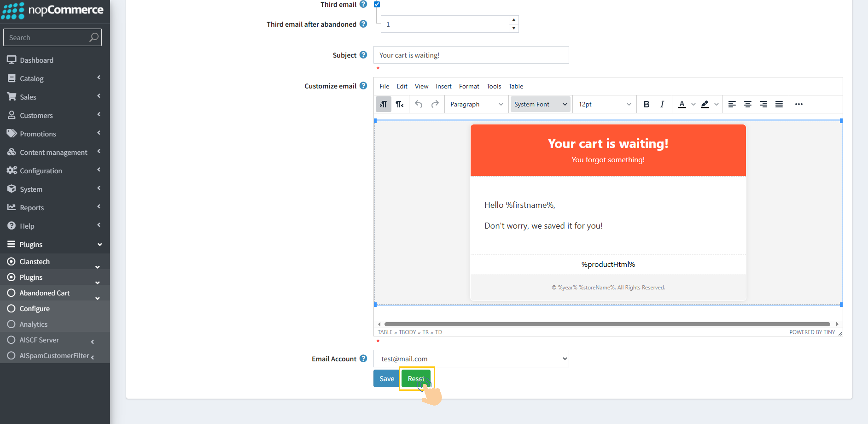
Task: Open the Format menu in editor
Action: (x=469, y=86)
